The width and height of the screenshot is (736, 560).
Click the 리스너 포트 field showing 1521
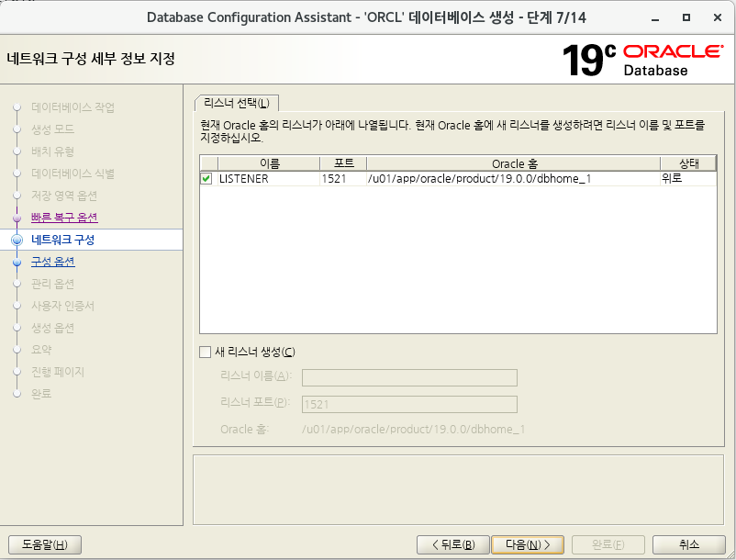(x=409, y=404)
